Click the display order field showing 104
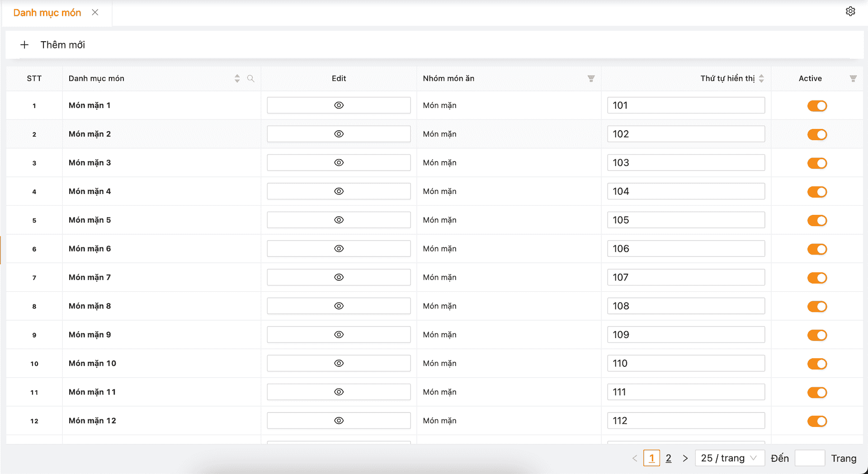 [x=686, y=191]
